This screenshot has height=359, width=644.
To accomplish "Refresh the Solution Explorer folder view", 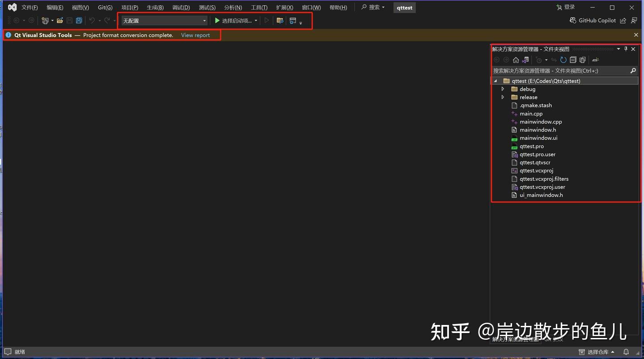I will pos(563,60).
